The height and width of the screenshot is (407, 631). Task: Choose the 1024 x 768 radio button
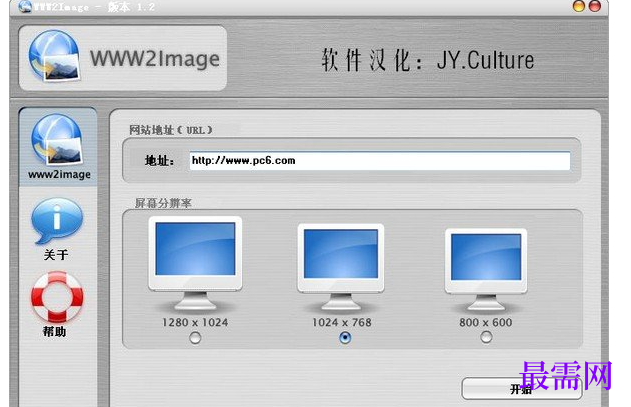[x=345, y=337]
